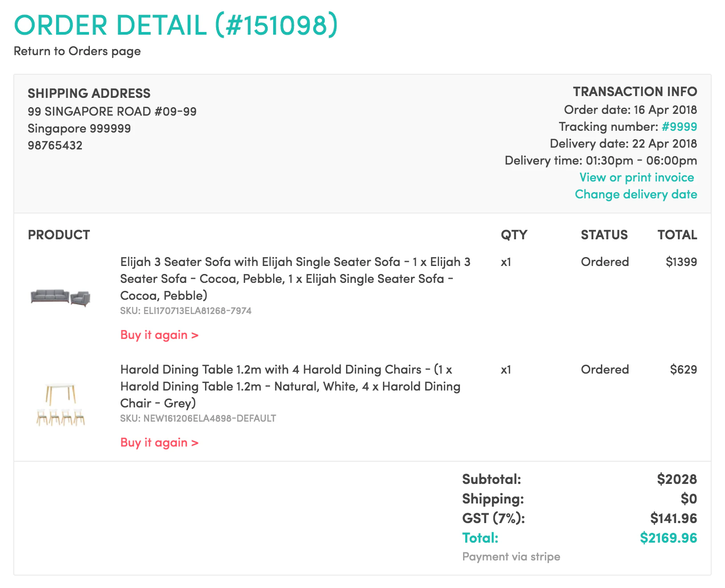Viewport: 725px width, 588px height.
Task: Click the GST (7%) amount $141.96
Action: tap(673, 518)
